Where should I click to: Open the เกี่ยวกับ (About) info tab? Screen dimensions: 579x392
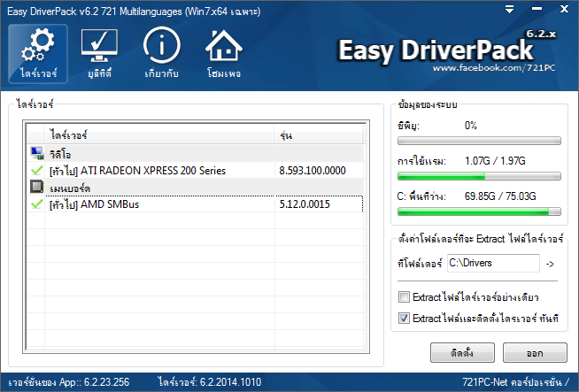161,54
